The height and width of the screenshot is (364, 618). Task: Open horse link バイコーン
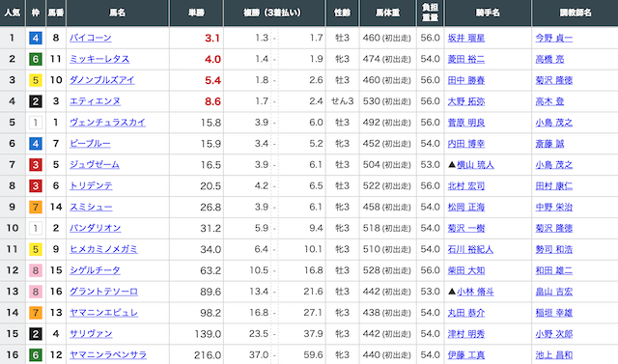(91, 38)
